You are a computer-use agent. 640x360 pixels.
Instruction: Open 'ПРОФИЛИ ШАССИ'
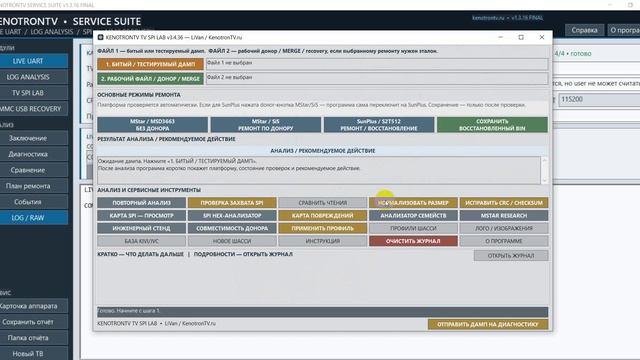[413, 228]
